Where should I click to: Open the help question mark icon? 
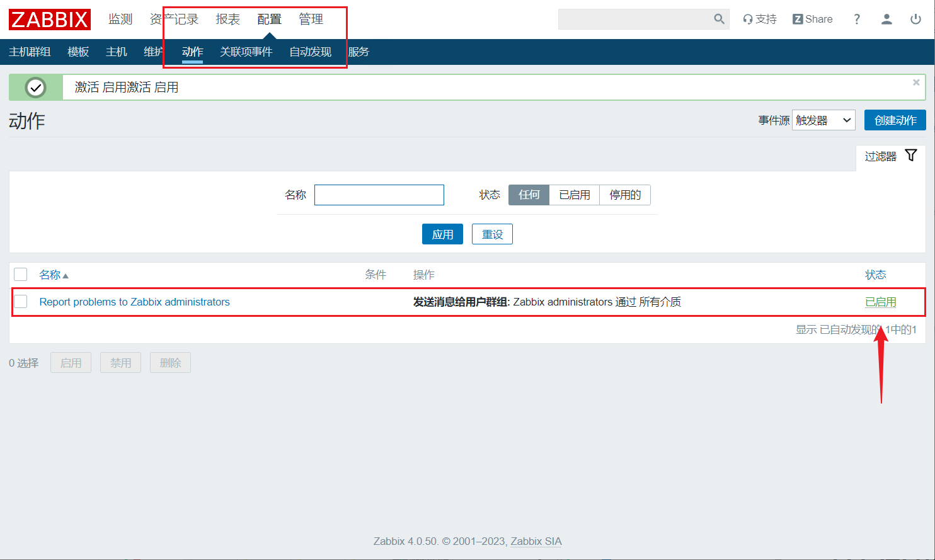tap(856, 19)
